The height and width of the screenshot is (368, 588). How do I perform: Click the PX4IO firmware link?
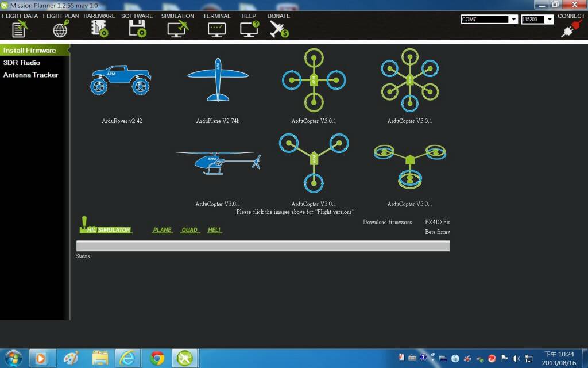[437, 223]
